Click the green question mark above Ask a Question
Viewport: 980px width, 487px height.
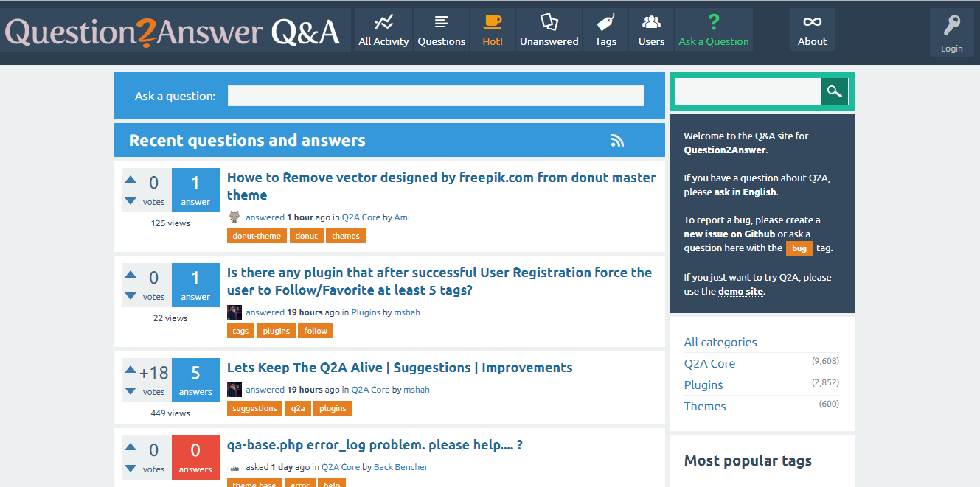coord(713,21)
